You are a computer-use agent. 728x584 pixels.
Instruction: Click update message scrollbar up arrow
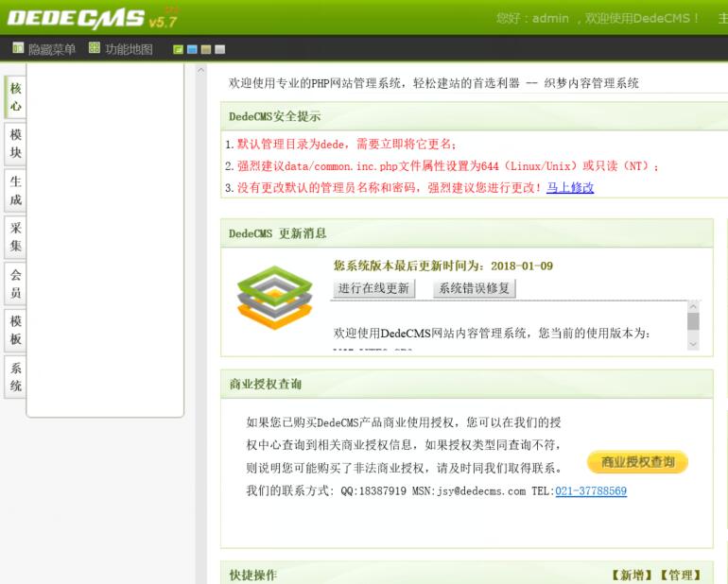693,306
